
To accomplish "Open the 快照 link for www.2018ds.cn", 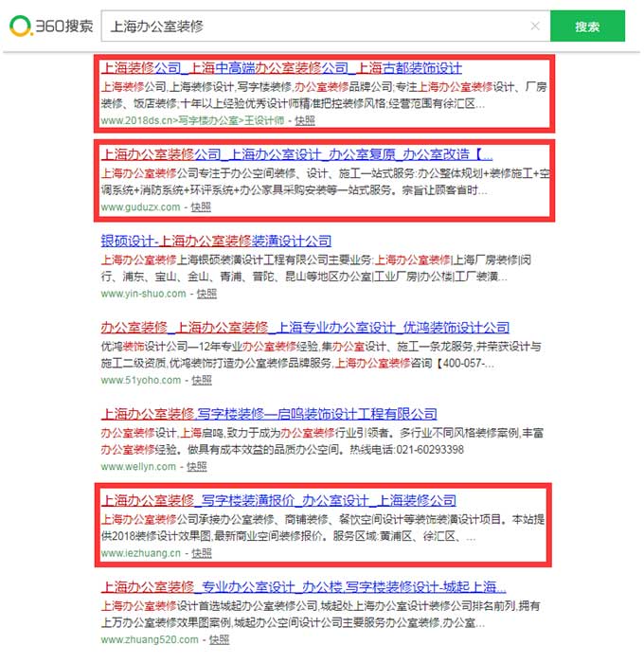I will tap(305, 120).
